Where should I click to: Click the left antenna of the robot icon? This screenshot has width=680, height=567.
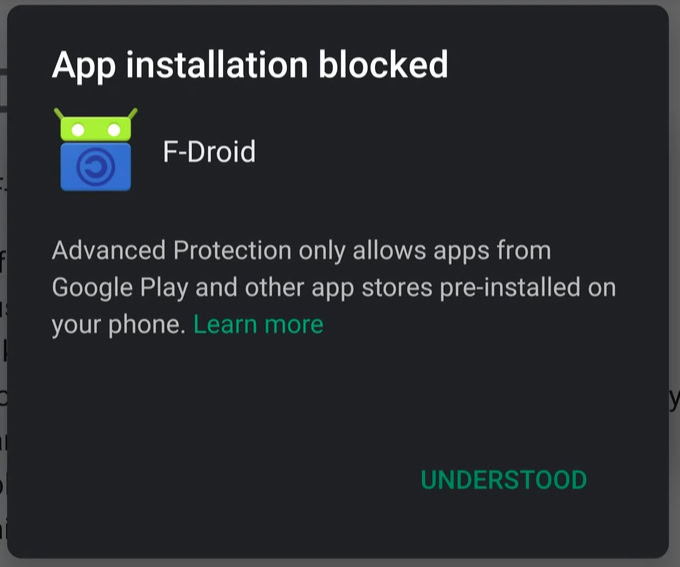60,114
